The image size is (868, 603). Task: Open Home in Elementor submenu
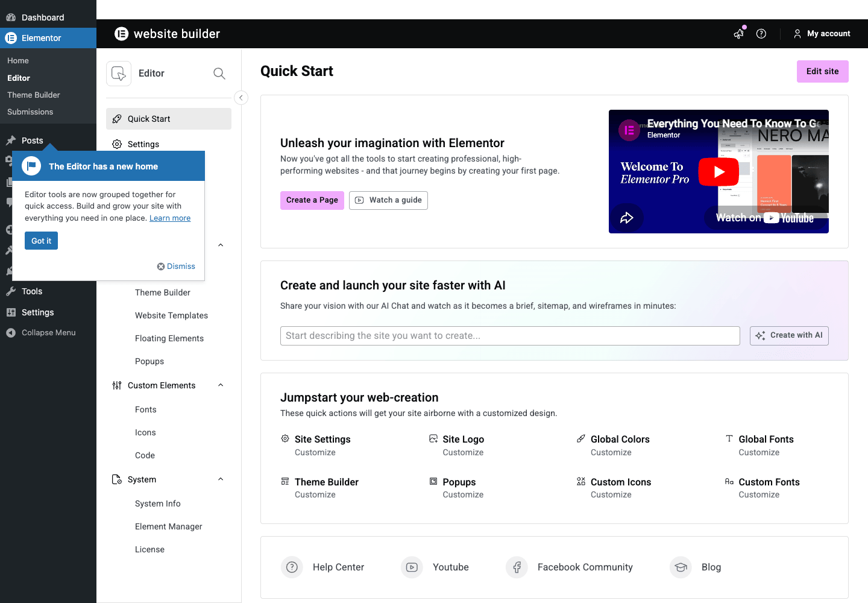pos(18,61)
